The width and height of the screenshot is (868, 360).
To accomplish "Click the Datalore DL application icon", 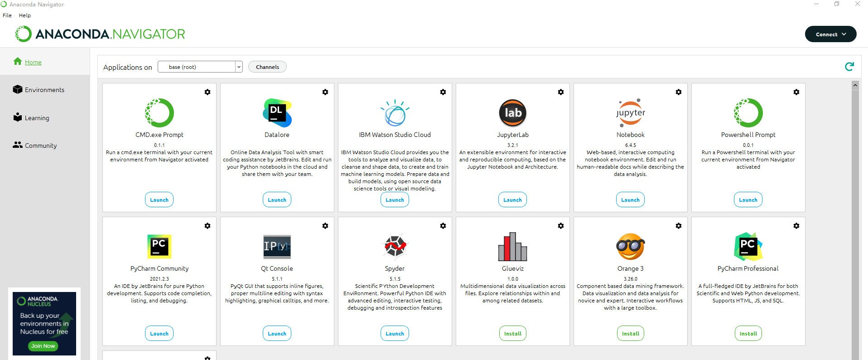I will pos(277,113).
